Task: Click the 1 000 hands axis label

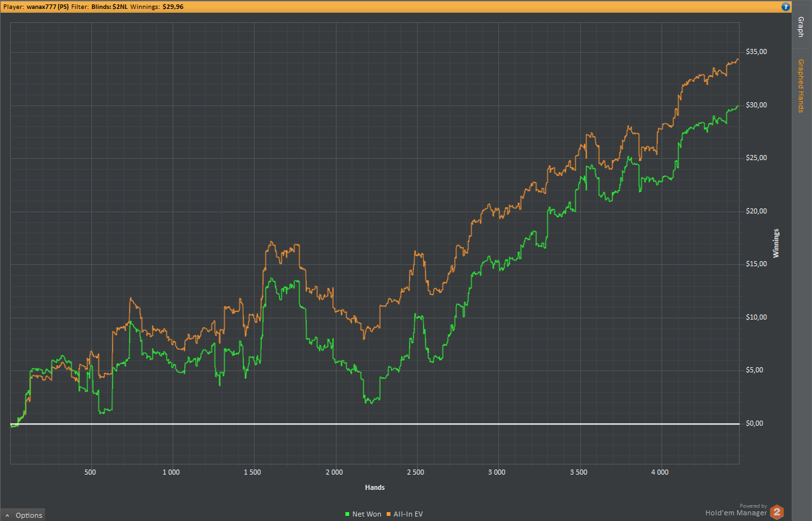Action: click(171, 472)
